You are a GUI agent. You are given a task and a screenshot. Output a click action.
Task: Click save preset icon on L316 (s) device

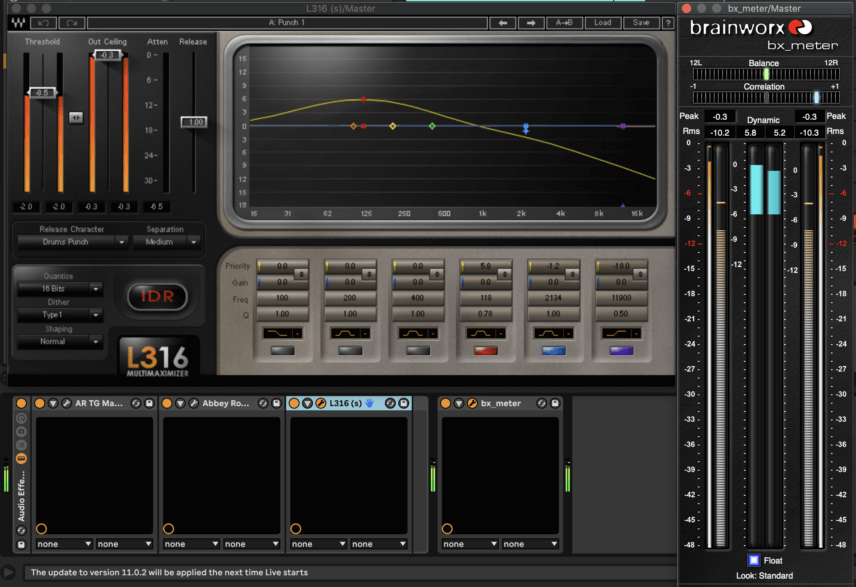click(x=403, y=404)
